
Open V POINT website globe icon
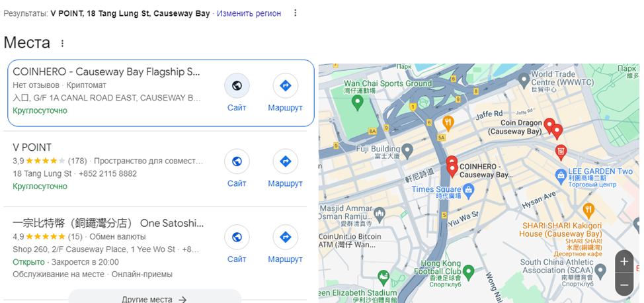pyautogui.click(x=237, y=161)
